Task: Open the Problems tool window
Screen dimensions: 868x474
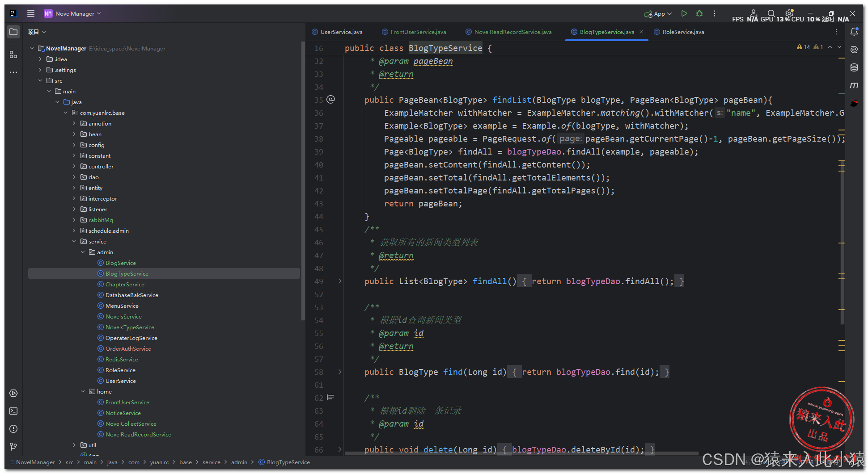Action: (13, 429)
